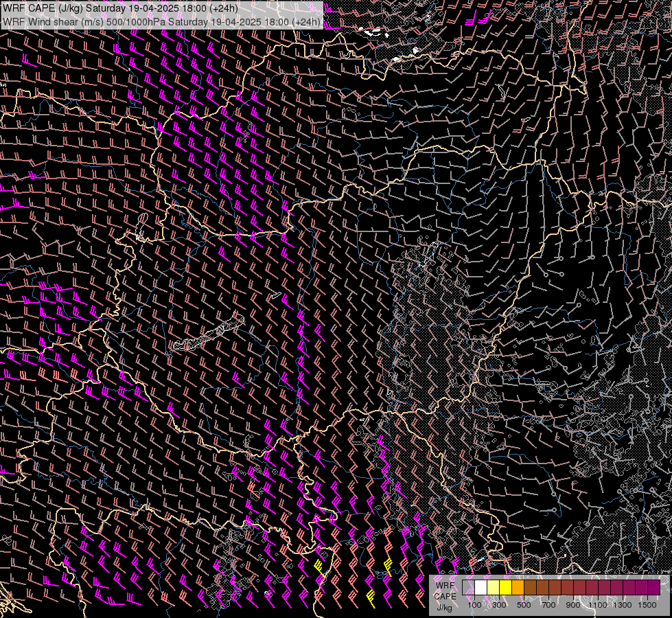The height and width of the screenshot is (618, 672).
Task: Click the last purple legend swatch
Action: 653,588
